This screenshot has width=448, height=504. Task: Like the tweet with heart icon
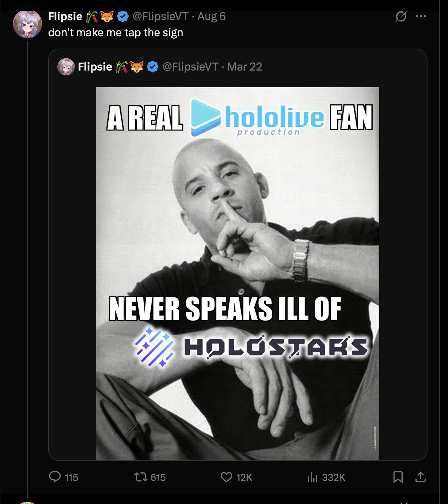[226, 477]
